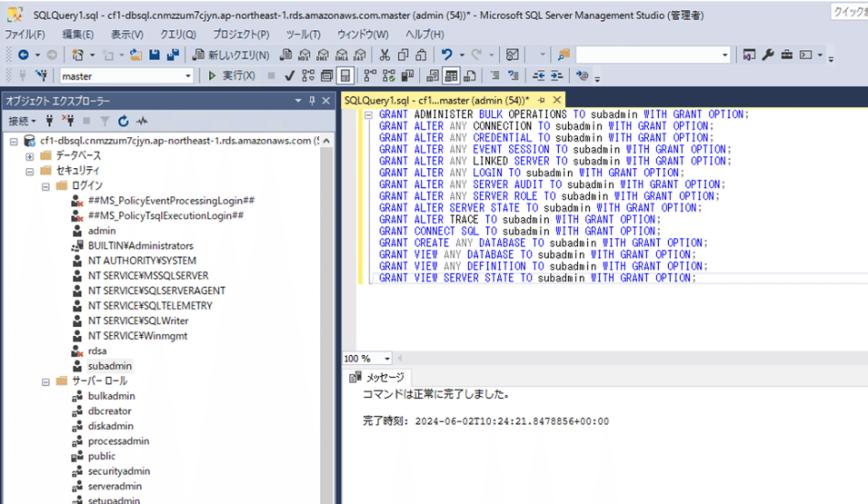Toggle Include Live Query Statistics
Screen dimensions: 868x504
(x=389, y=75)
